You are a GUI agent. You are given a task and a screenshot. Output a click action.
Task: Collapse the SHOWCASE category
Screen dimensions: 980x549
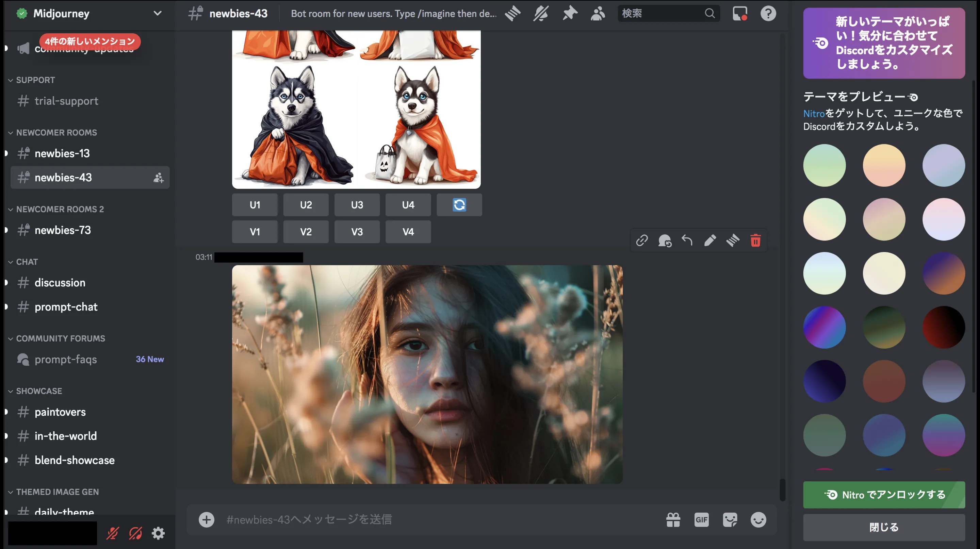coord(35,391)
